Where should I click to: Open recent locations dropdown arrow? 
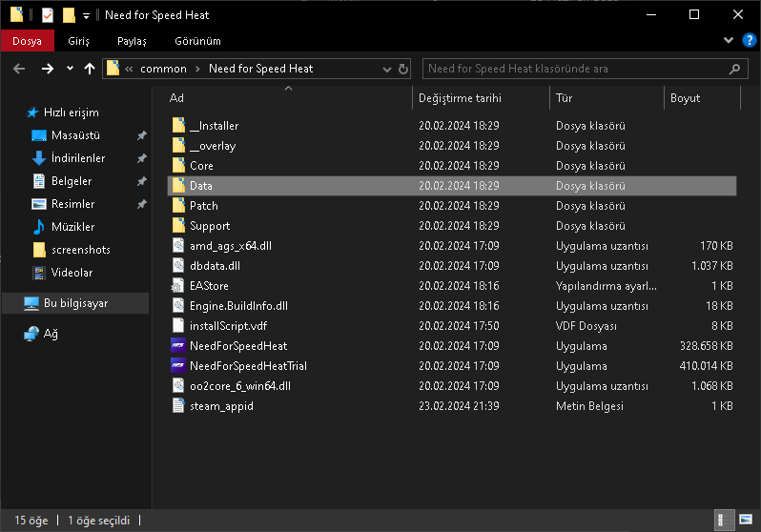click(70, 69)
